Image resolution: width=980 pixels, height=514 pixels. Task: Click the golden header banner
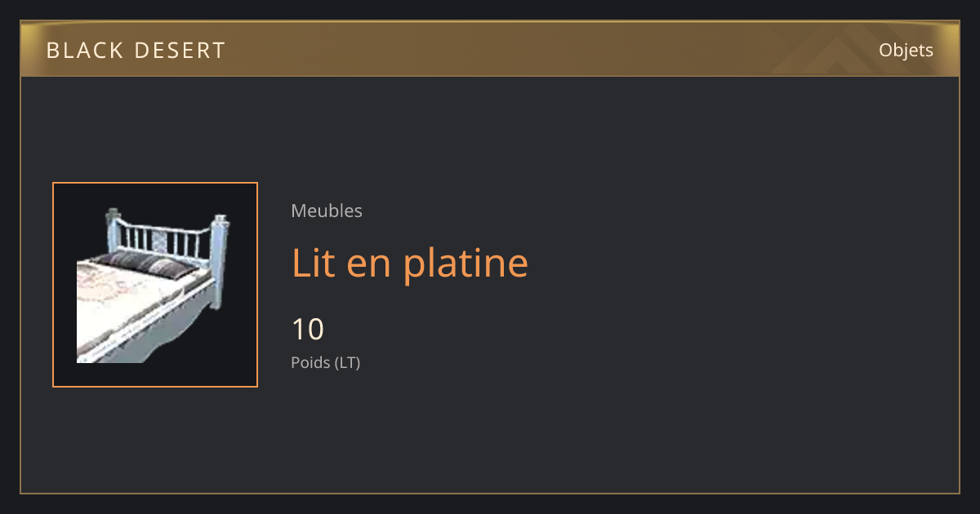pos(490,50)
